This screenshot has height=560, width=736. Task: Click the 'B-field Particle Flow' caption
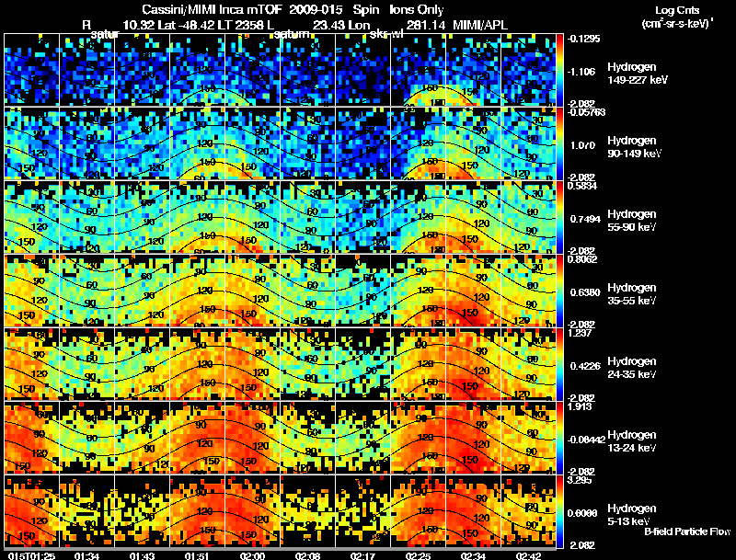687,531
